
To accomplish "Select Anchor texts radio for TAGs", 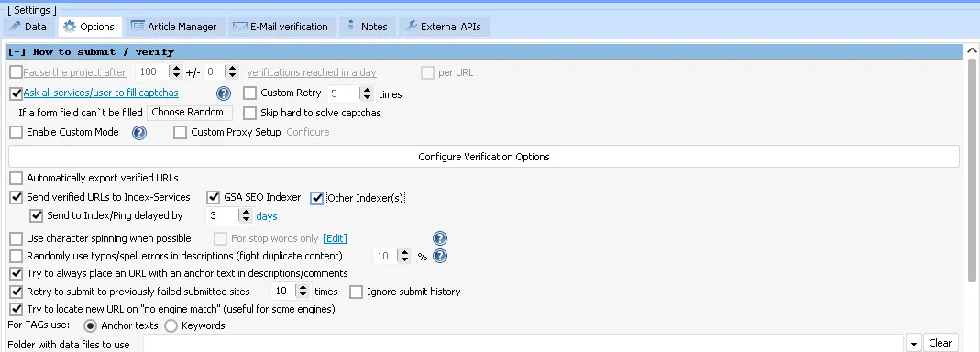I will pos(90,325).
